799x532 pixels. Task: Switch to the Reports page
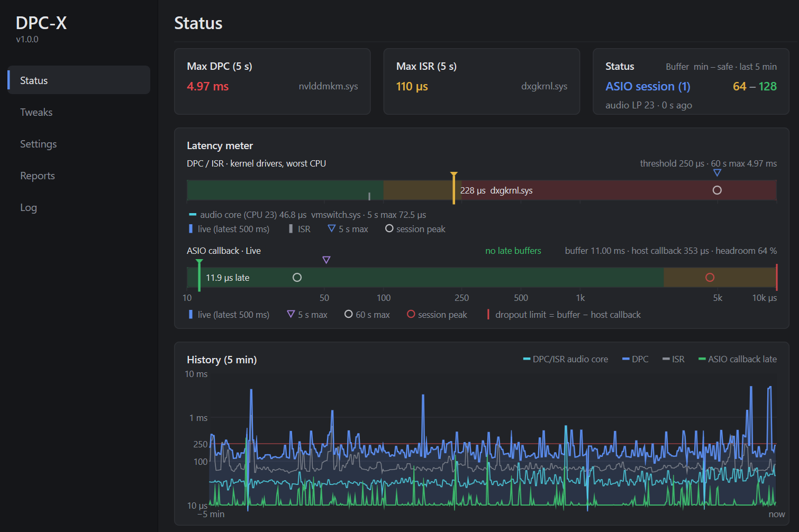click(x=79, y=176)
